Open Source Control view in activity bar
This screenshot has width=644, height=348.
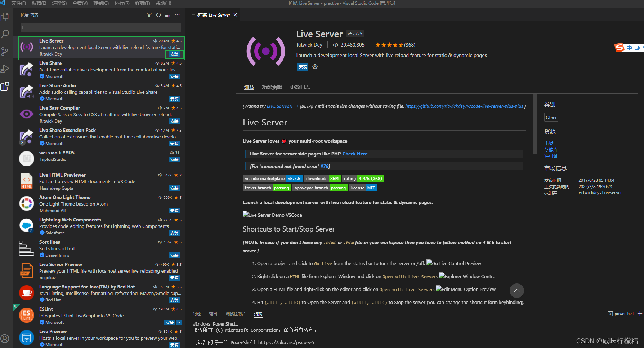[5, 52]
